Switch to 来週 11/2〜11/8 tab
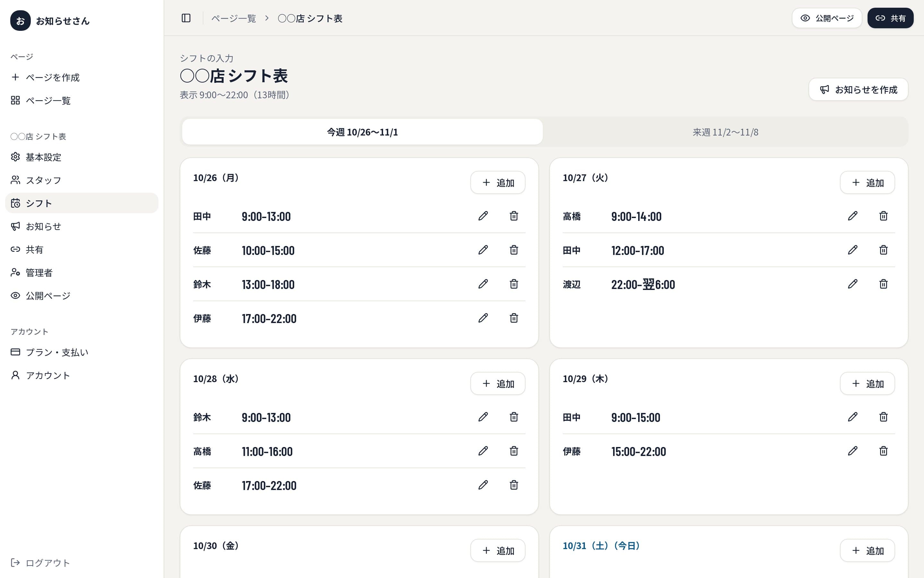The image size is (924, 578). point(725,132)
